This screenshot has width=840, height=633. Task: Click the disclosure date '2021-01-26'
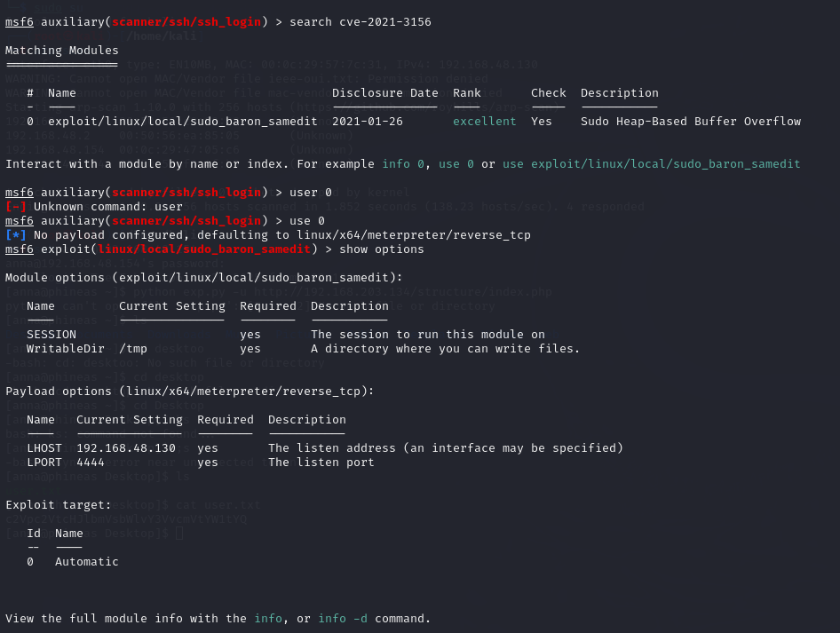tap(368, 122)
